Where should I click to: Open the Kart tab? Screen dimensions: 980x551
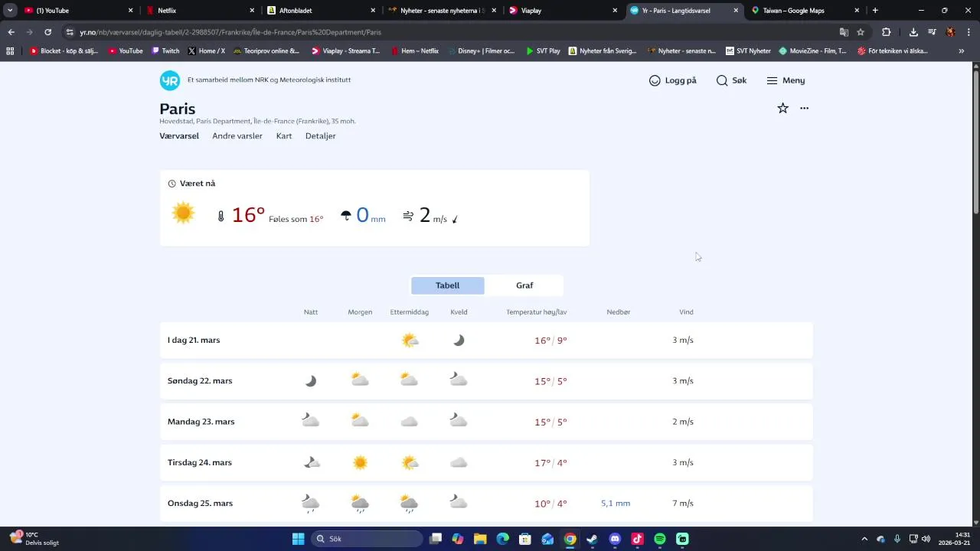click(x=284, y=136)
